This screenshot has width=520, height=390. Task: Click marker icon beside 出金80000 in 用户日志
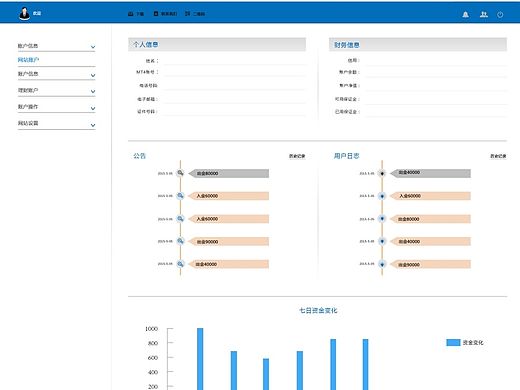(x=382, y=219)
